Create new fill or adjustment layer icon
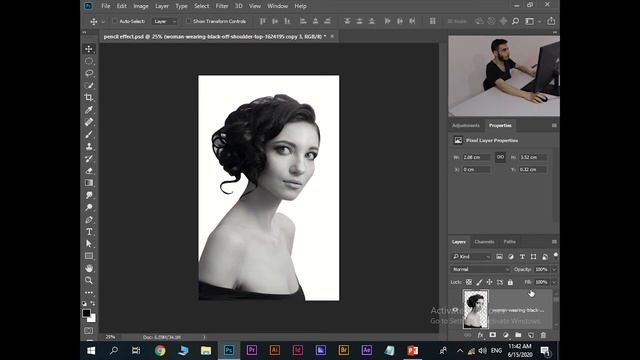Image resolution: width=640 pixels, height=360 pixels. click(506, 335)
